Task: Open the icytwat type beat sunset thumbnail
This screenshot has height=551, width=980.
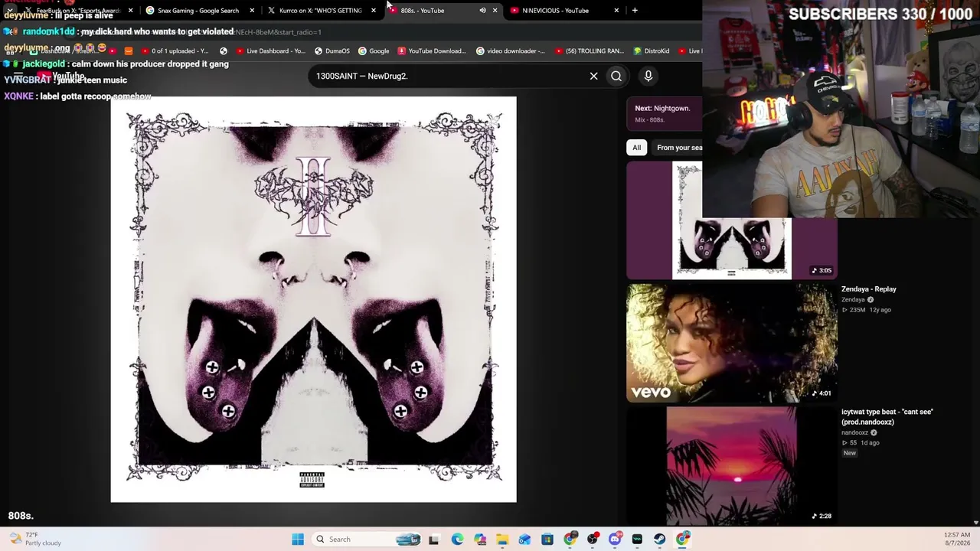Action: [731, 466]
